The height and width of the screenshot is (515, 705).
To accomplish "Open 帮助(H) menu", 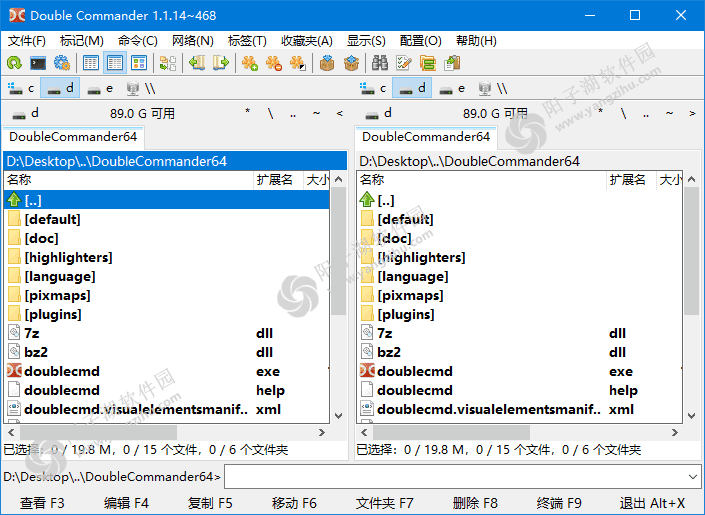I will click(x=476, y=41).
